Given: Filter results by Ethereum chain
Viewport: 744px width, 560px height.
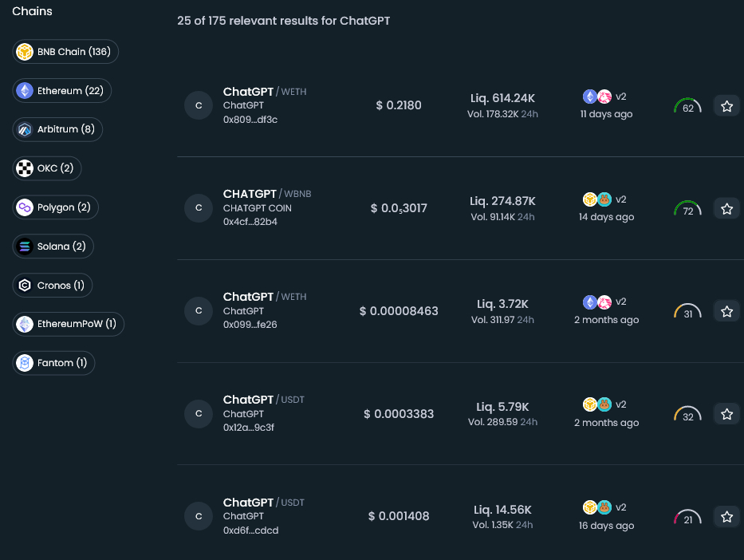Looking at the screenshot, I should click(63, 91).
